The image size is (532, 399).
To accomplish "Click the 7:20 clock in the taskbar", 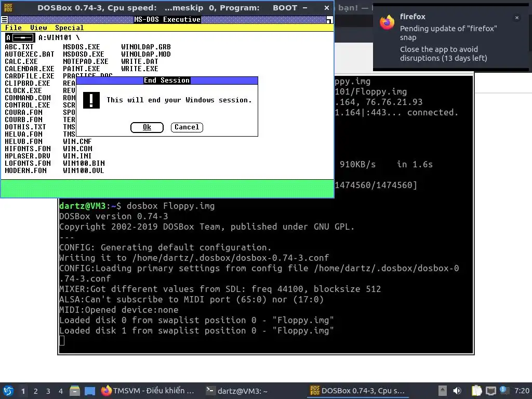I will coord(522,391).
